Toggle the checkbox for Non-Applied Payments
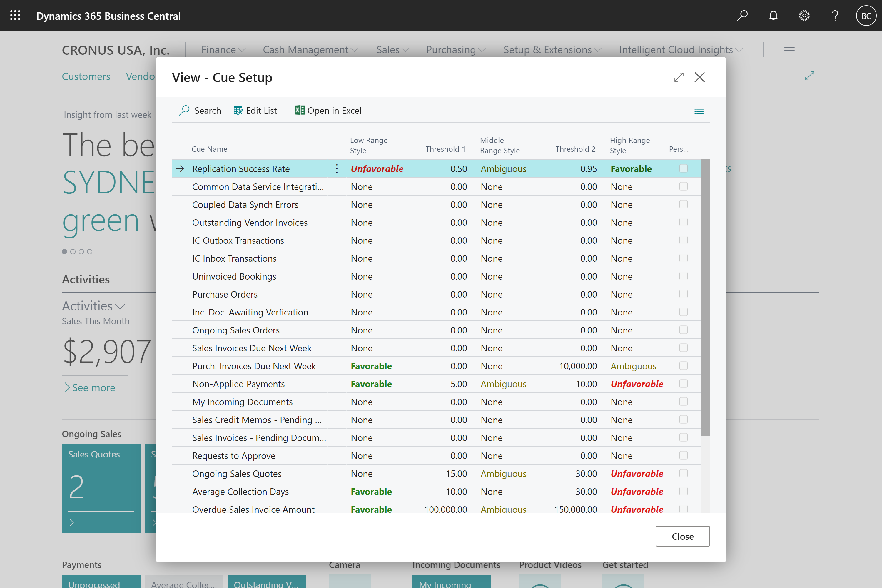 click(x=683, y=383)
